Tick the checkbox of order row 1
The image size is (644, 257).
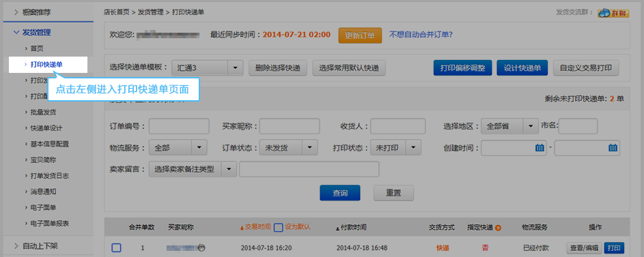click(x=116, y=247)
